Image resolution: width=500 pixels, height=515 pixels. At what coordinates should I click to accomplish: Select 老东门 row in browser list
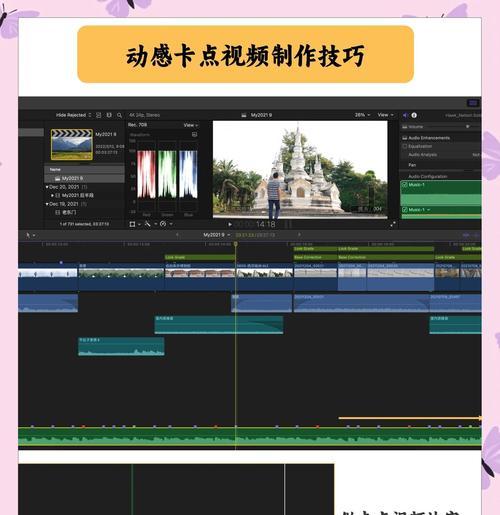[x=84, y=212]
